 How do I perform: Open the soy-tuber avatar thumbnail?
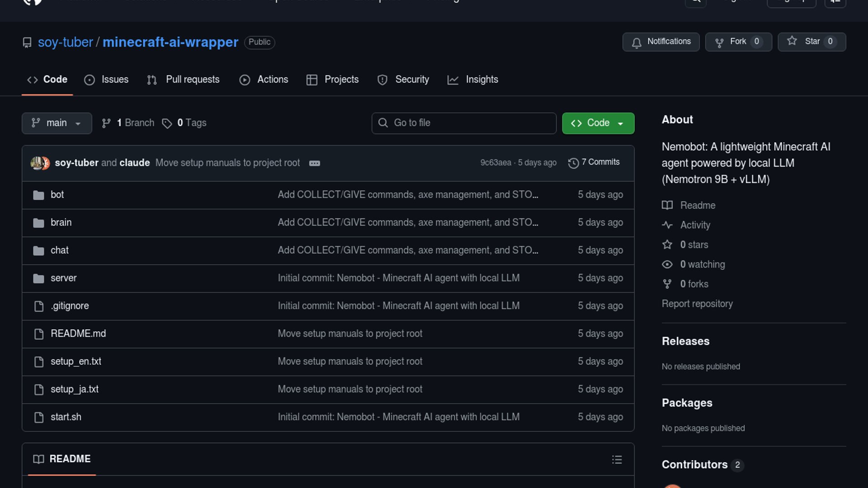[37, 163]
